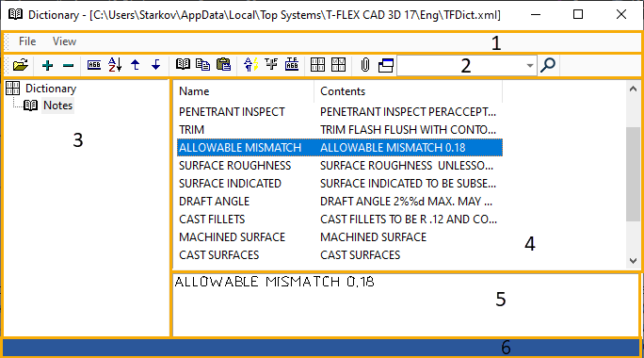The image size is (644, 358).
Task: Select the Notes node in tree
Action: (58, 106)
